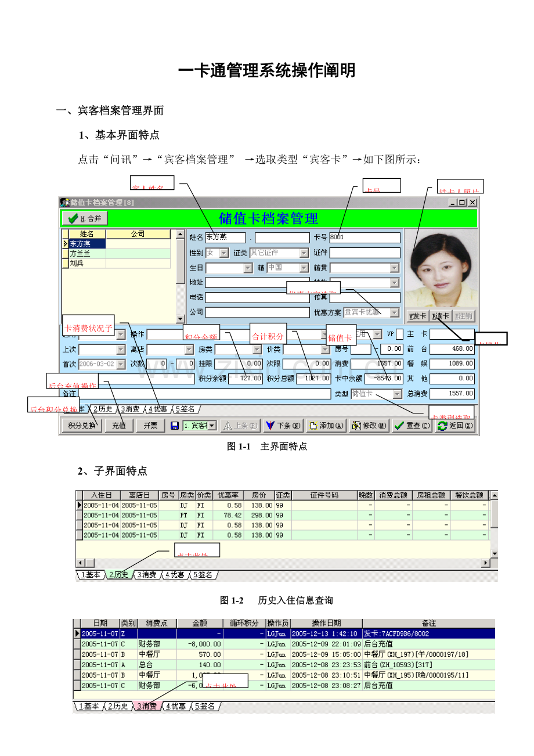Viewport: 534px width, 756px height.
Task: Click the 总台 consumption point cell
Action: (157, 665)
